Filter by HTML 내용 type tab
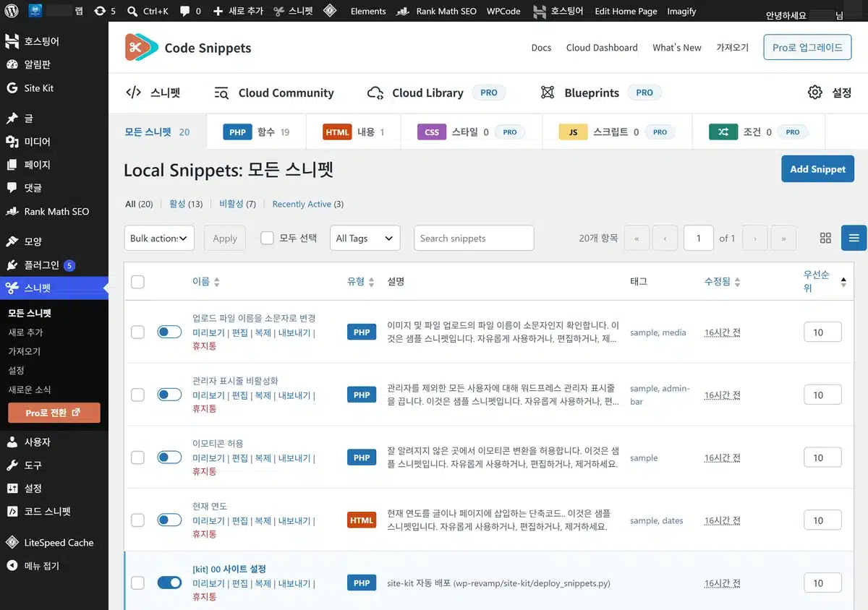Viewport: 868px width, 610px height. tap(354, 132)
